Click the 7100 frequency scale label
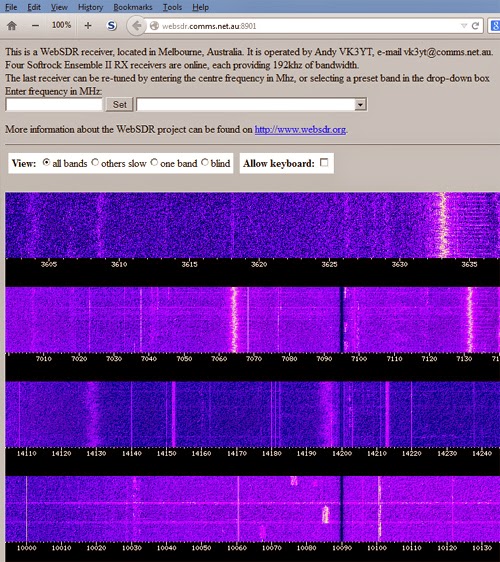 pos(359,359)
